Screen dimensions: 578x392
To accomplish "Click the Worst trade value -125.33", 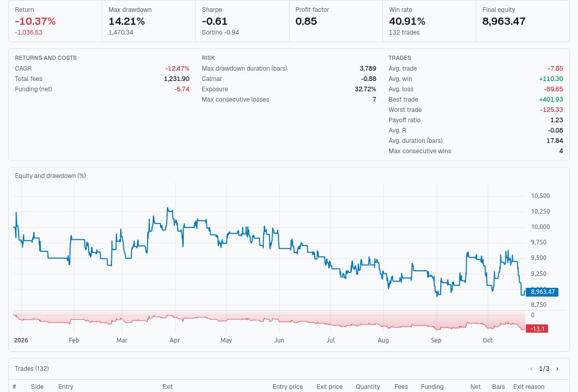I will 552,110.
